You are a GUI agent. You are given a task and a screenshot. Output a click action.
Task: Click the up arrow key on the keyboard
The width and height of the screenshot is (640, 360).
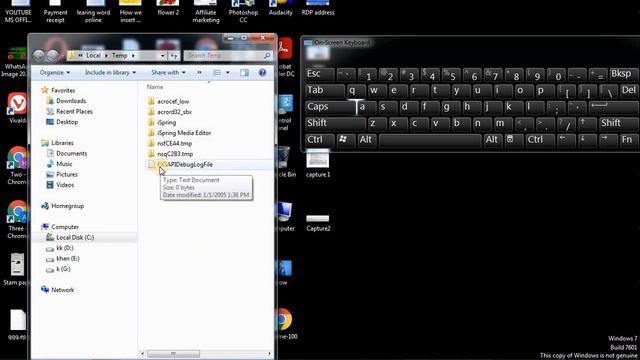[x=586, y=124]
